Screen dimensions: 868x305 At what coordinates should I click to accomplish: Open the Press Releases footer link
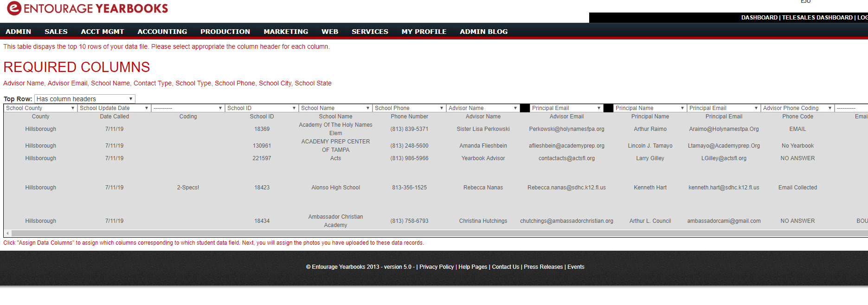point(543,267)
